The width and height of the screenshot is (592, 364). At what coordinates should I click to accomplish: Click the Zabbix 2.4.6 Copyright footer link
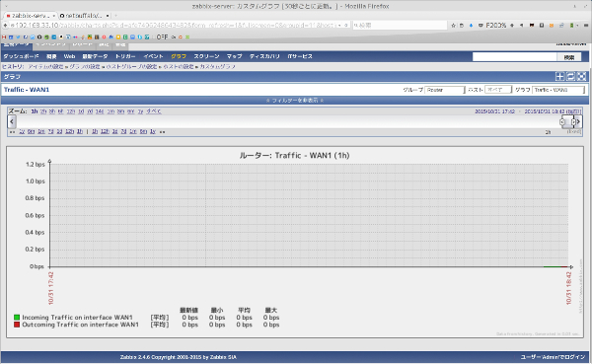(x=179, y=357)
